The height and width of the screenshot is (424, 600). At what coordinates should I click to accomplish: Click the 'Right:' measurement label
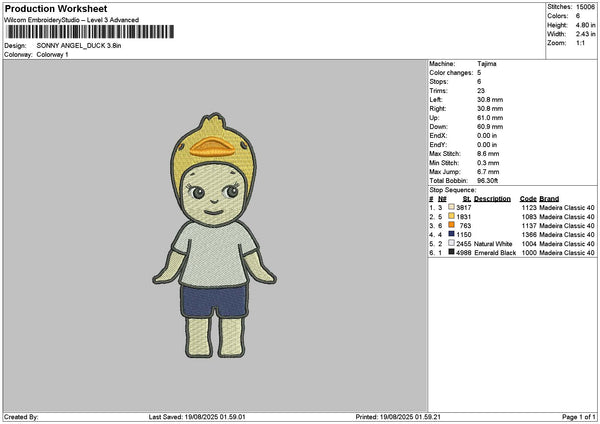coord(438,109)
